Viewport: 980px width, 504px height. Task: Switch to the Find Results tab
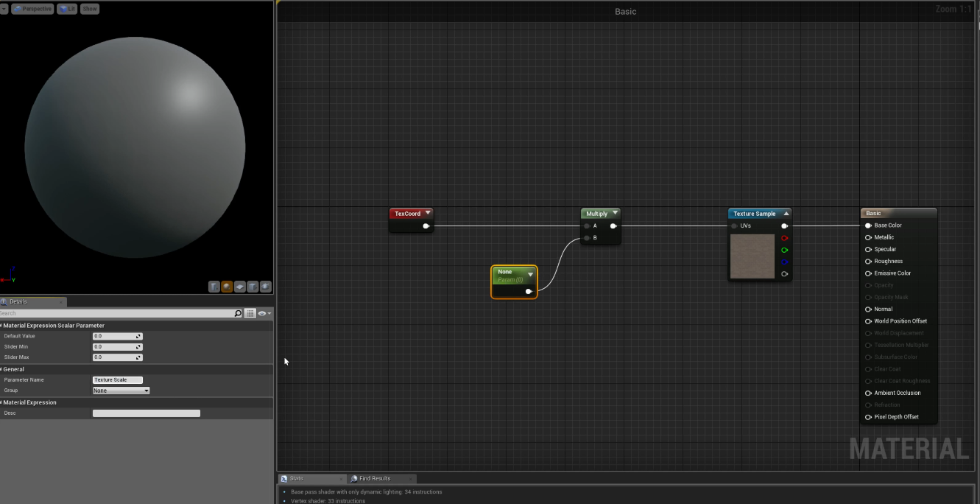coord(375,478)
